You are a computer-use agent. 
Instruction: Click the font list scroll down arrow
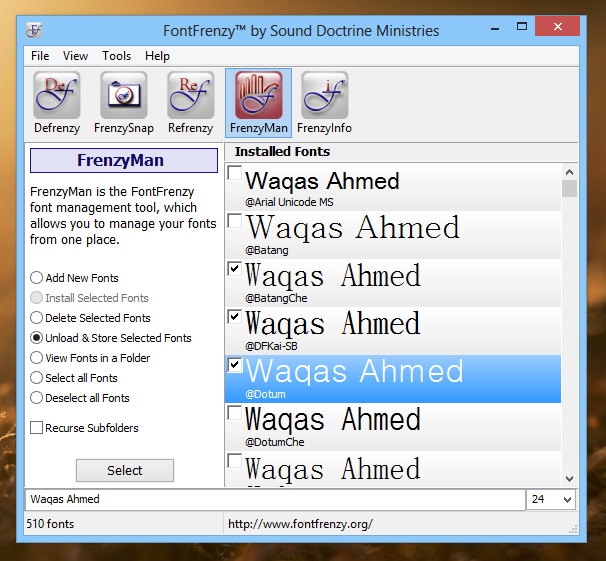coord(569,479)
